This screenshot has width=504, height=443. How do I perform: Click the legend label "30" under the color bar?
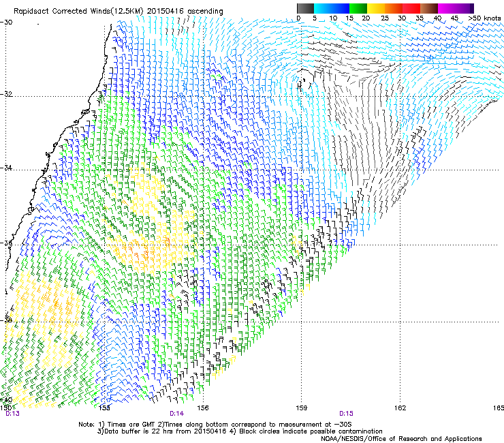[x=402, y=18]
